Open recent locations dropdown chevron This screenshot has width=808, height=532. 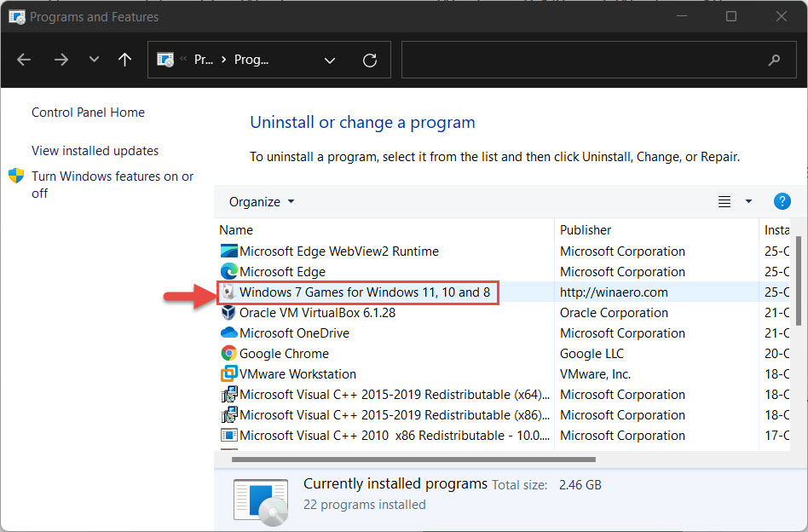[94, 60]
